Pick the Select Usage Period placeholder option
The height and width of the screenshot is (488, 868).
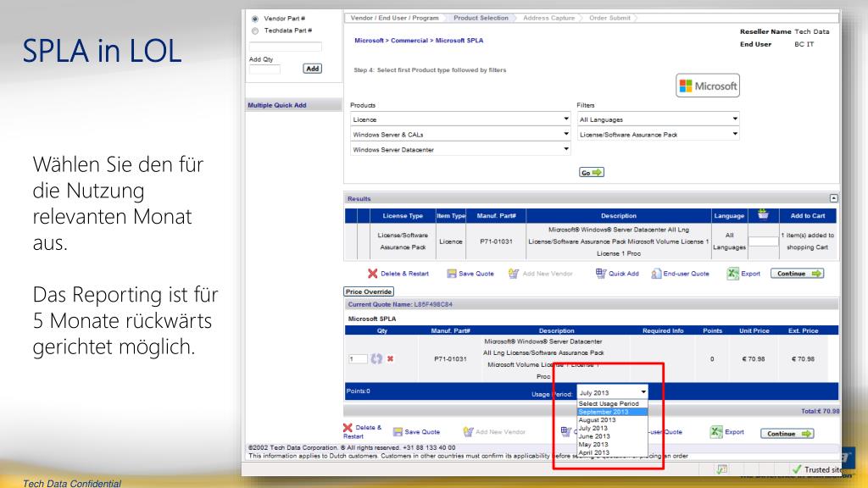pyautogui.click(x=612, y=404)
